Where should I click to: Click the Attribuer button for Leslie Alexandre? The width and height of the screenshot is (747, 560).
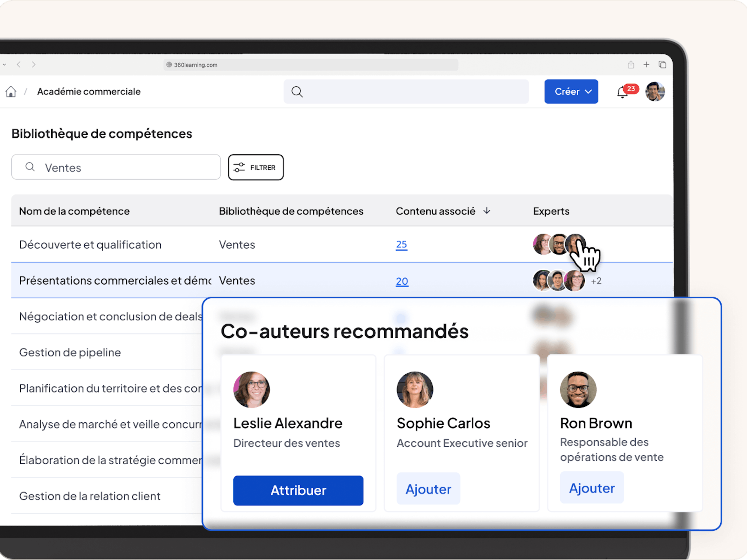point(298,490)
